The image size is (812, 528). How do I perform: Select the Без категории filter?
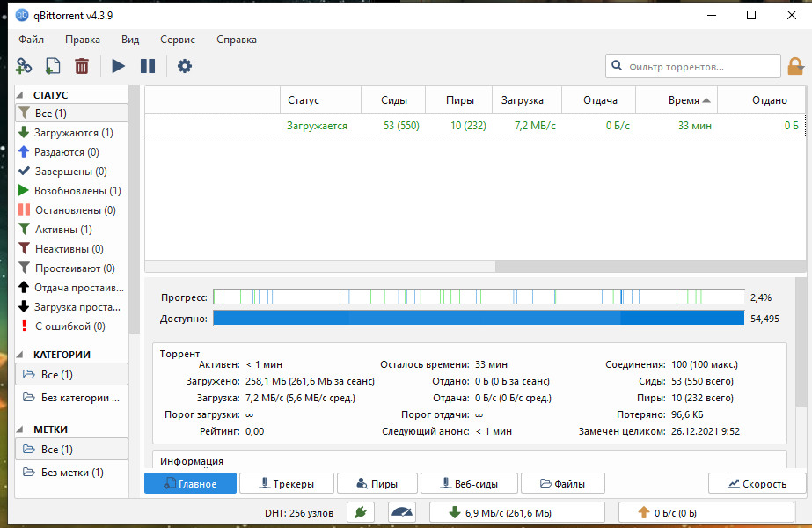(x=72, y=398)
